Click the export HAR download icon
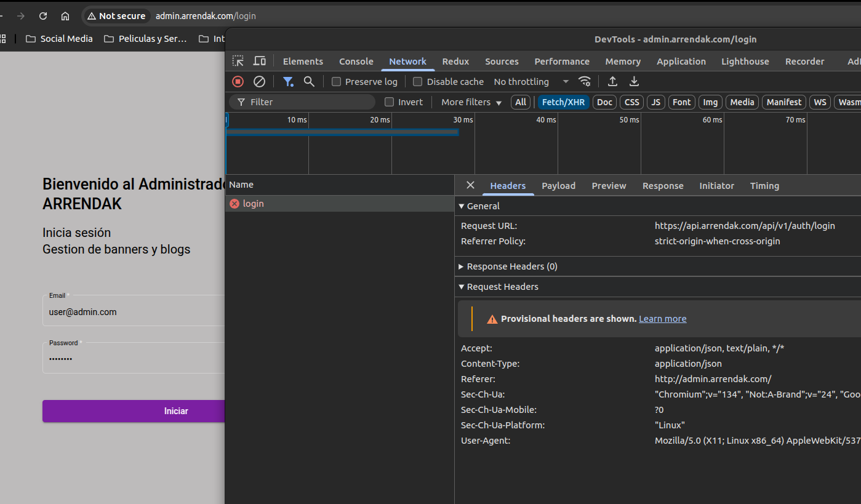This screenshot has height=504, width=861. [634, 81]
